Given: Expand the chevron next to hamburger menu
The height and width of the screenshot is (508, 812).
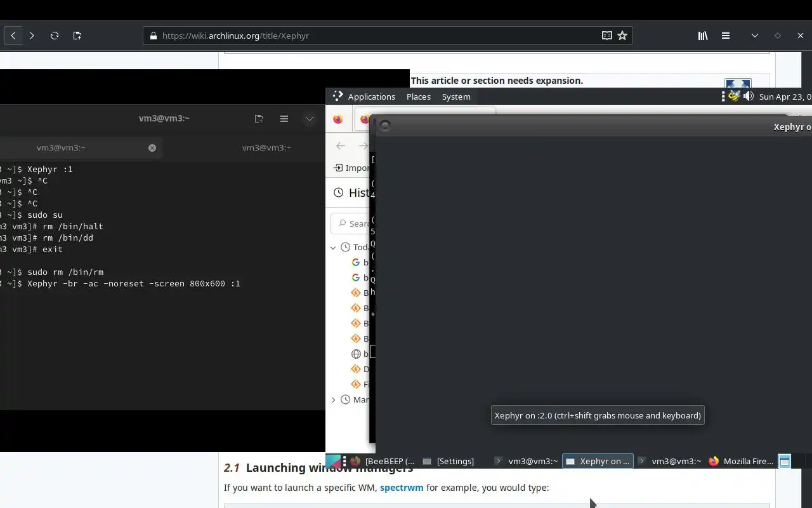Looking at the screenshot, I should coord(755,36).
